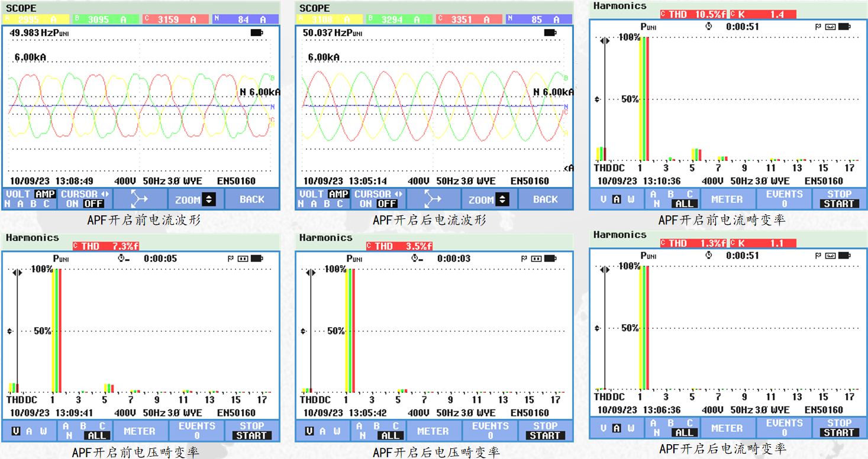Click the phasor diagram icon in the 49.983 Hz scope panel
Image resolution: width=868 pixels, height=459 pixels.
[140, 199]
